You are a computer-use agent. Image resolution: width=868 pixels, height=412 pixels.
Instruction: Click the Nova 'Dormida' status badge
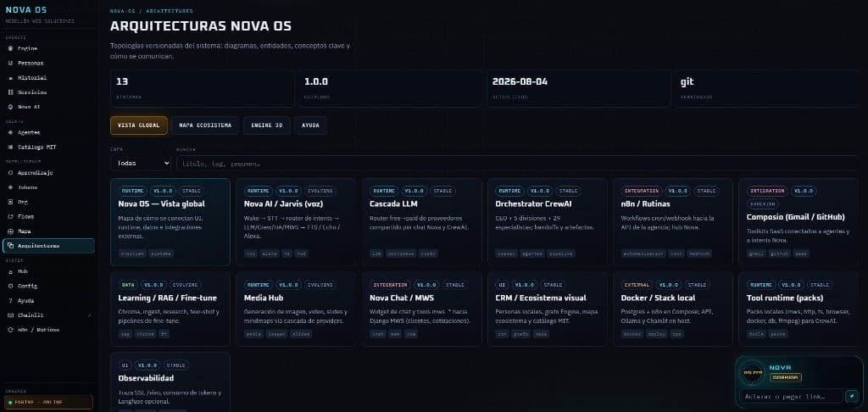coord(785,377)
